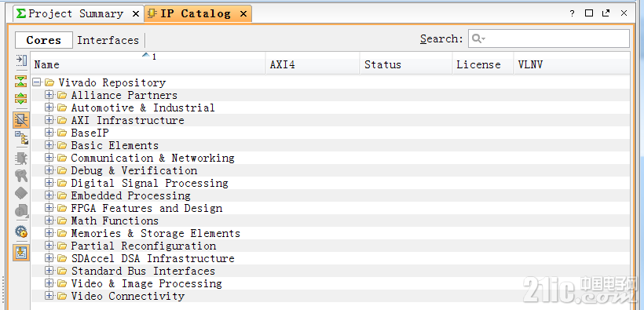Click the group-by-hierarchy tree icon
Screen dimensions: 644x310
(x=21, y=138)
